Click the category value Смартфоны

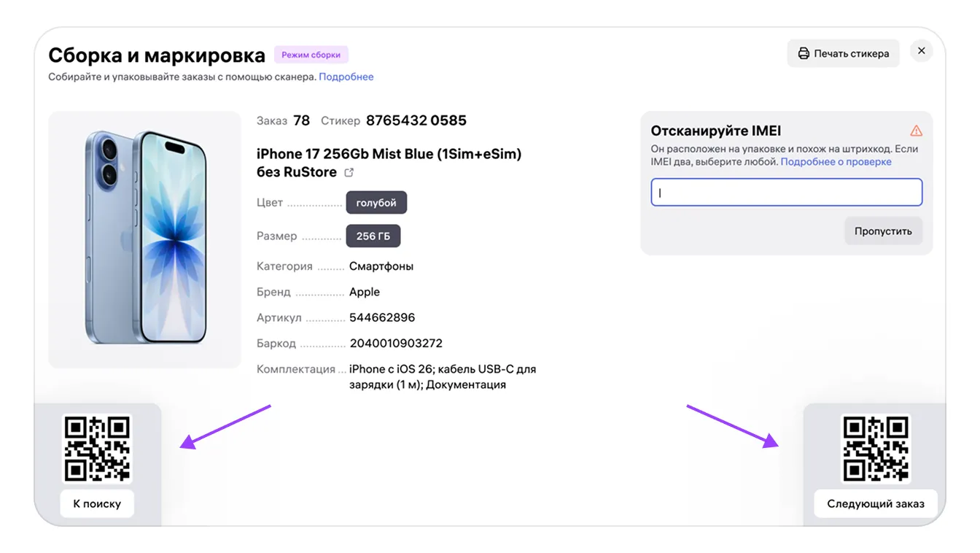point(381,266)
